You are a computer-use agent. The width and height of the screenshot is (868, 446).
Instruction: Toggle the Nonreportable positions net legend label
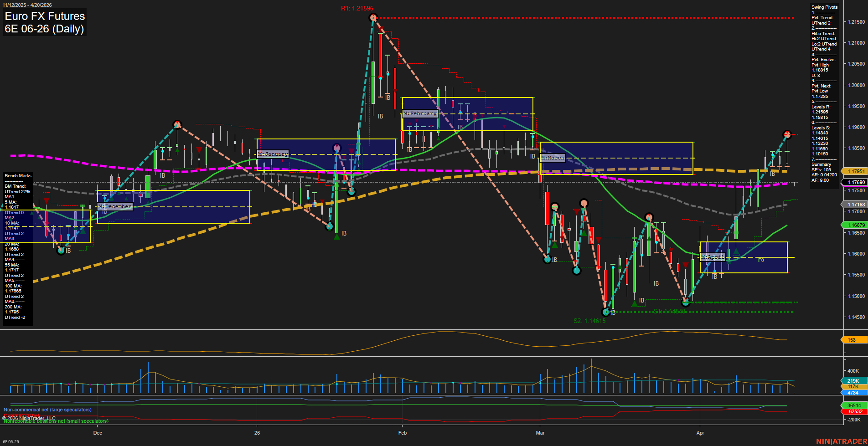click(x=56, y=421)
